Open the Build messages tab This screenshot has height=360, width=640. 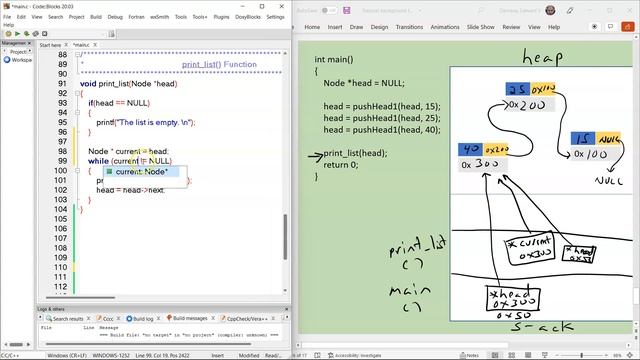coord(187,318)
